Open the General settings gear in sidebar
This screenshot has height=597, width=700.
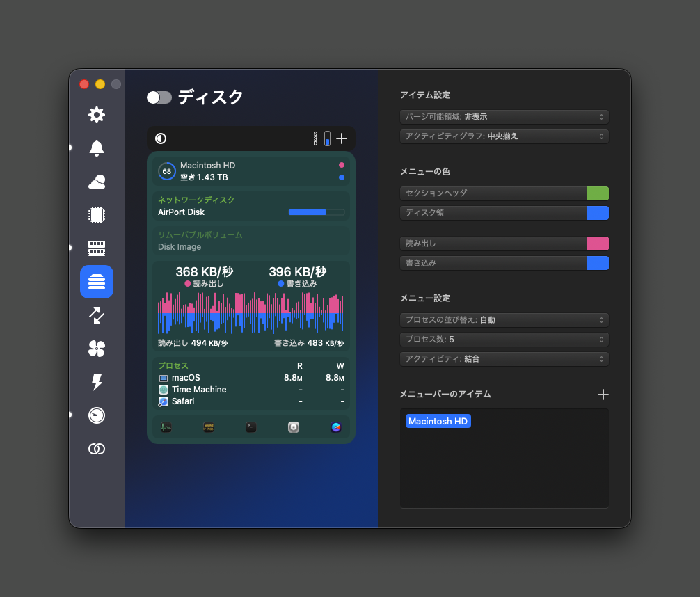tap(97, 115)
